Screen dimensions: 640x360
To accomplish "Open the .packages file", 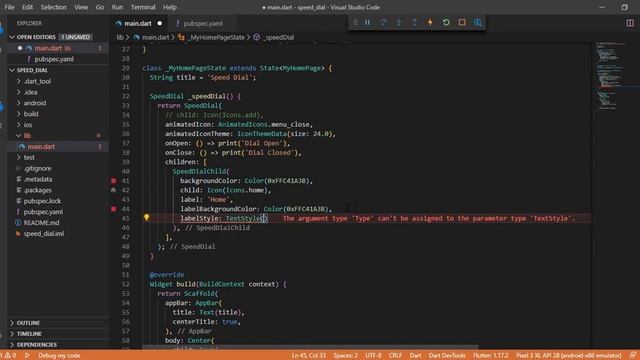I will click(58, 190).
